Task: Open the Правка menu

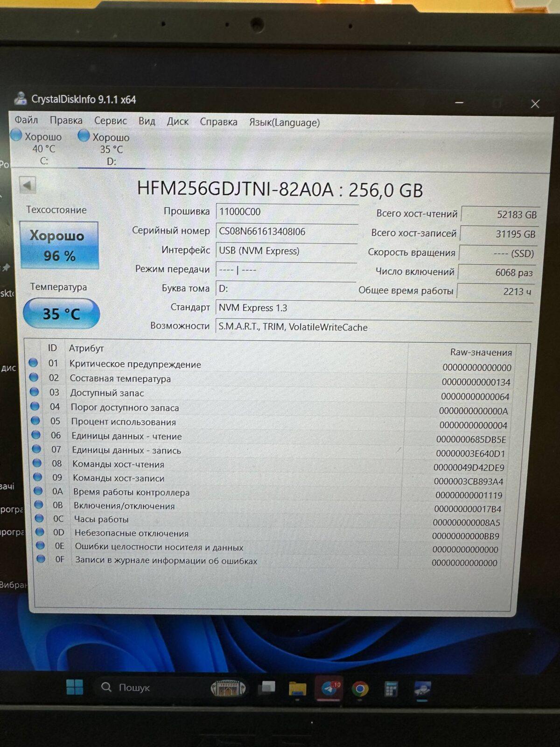Action: pyautogui.click(x=66, y=120)
